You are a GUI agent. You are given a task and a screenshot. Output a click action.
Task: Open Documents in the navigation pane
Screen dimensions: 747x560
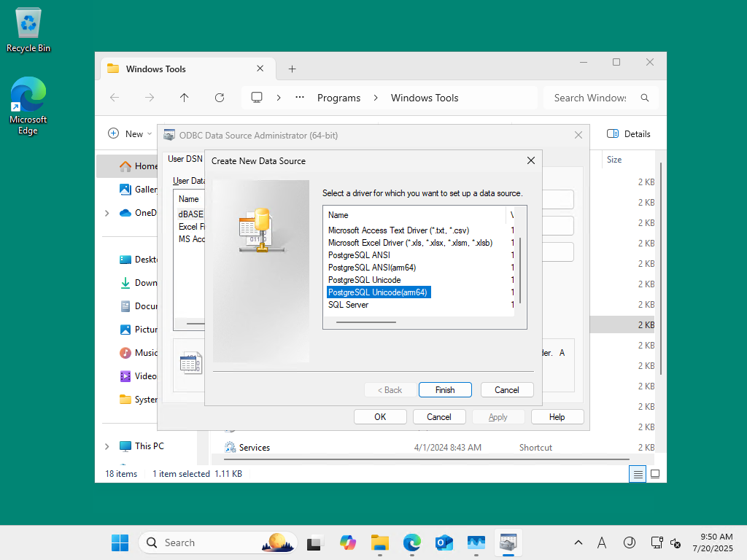point(138,306)
